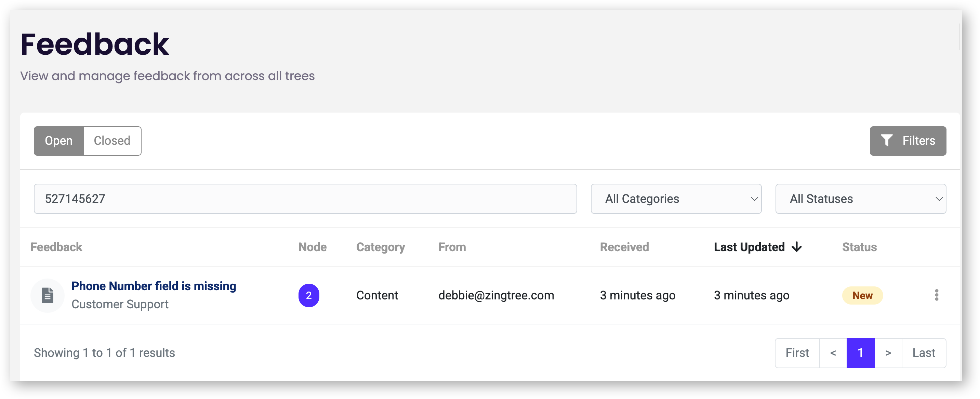The image size is (980, 399).
Task: Switch to the Open feedback view
Action: pyautogui.click(x=58, y=141)
